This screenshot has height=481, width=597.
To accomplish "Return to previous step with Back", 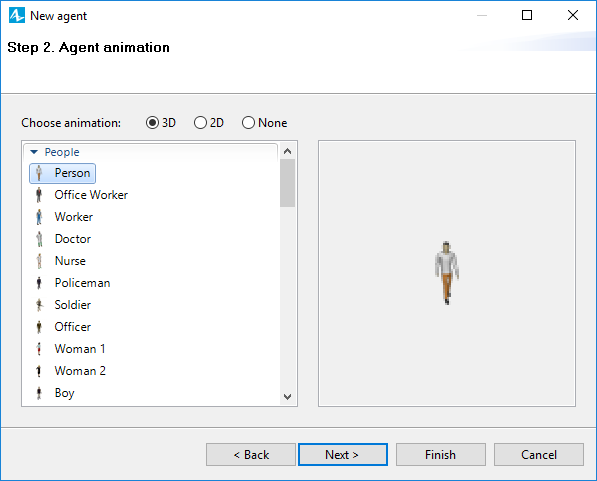I will coord(251,454).
